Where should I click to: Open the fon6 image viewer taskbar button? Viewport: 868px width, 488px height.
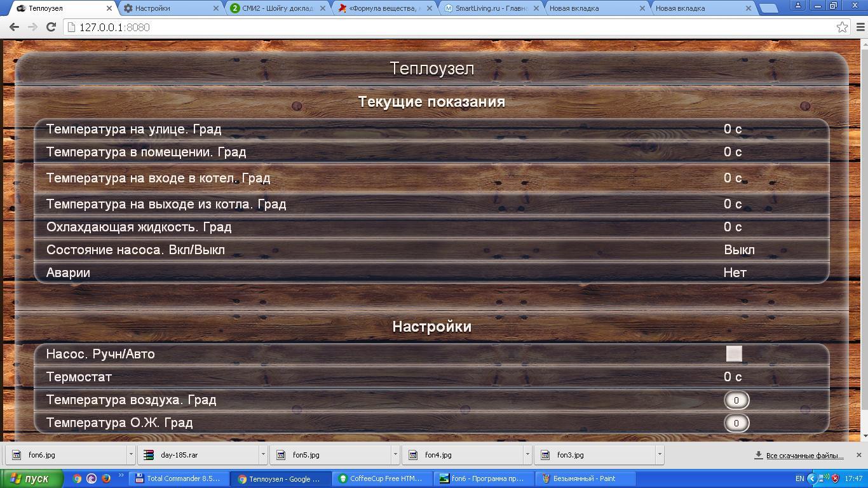coord(484,478)
